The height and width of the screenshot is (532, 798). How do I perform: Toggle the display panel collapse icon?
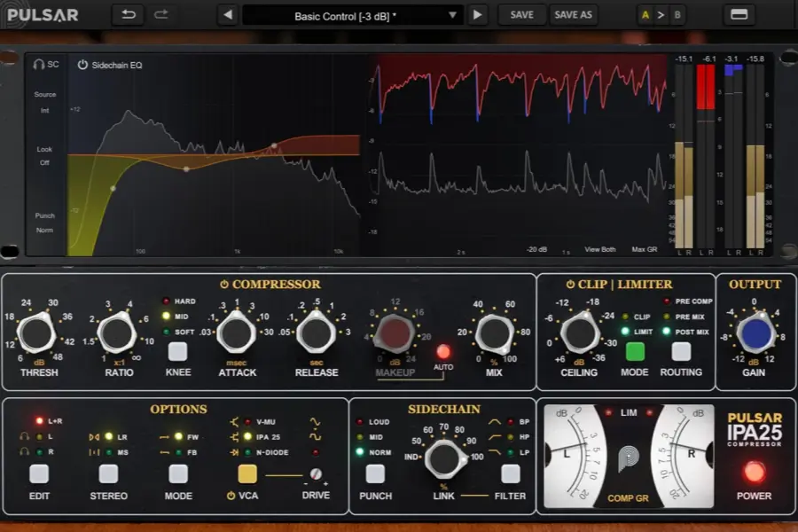click(739, 14)
